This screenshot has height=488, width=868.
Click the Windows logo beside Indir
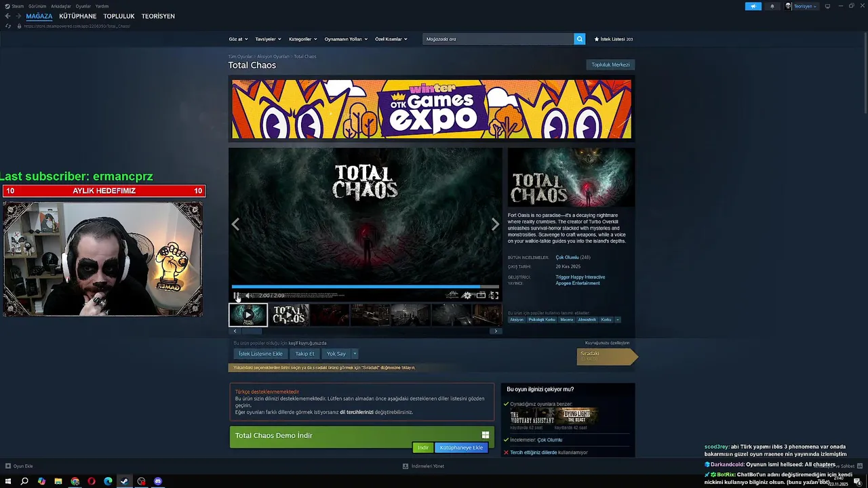coord(486,435)
